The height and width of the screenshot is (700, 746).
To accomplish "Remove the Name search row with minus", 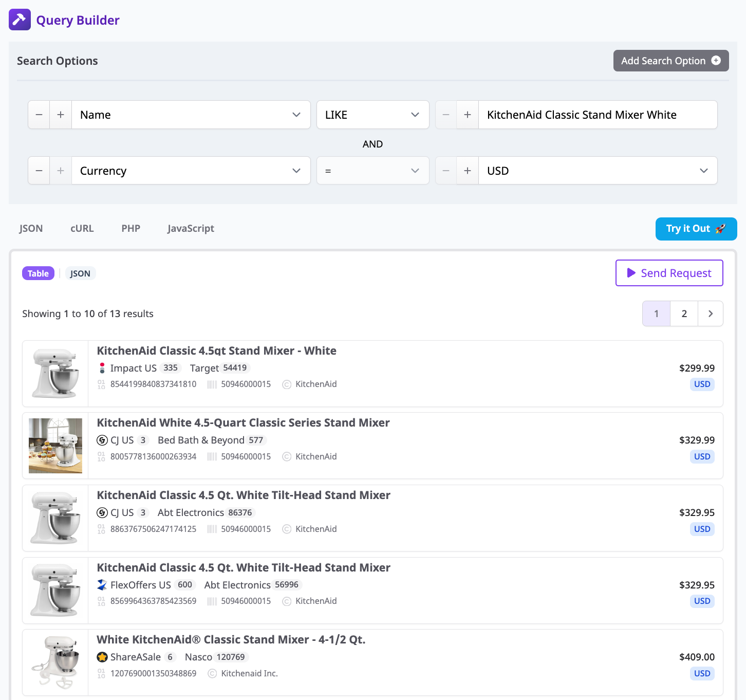I will coord(39,115).
